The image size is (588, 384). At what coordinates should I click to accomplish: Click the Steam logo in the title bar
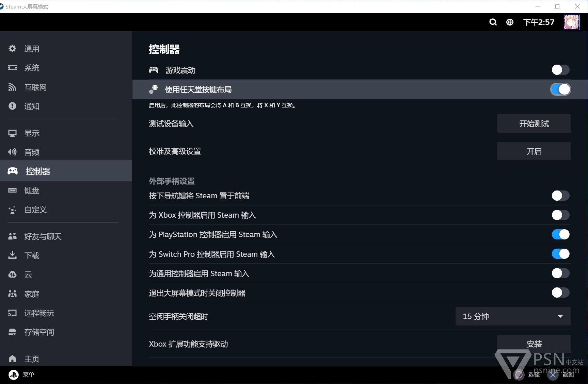tap(1, 6)
